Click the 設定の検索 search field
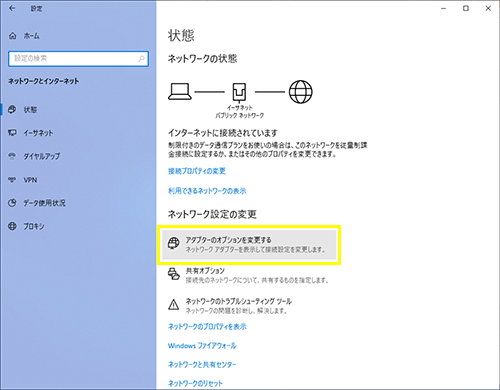This screenshot has width=500, height=390. pyautogui.click(x=78, y=59)
